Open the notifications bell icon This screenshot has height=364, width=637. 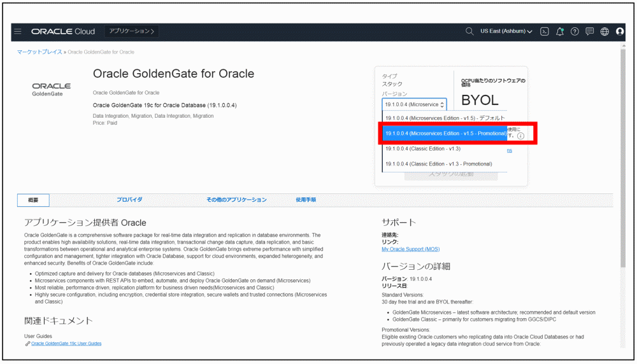[560, 31]
